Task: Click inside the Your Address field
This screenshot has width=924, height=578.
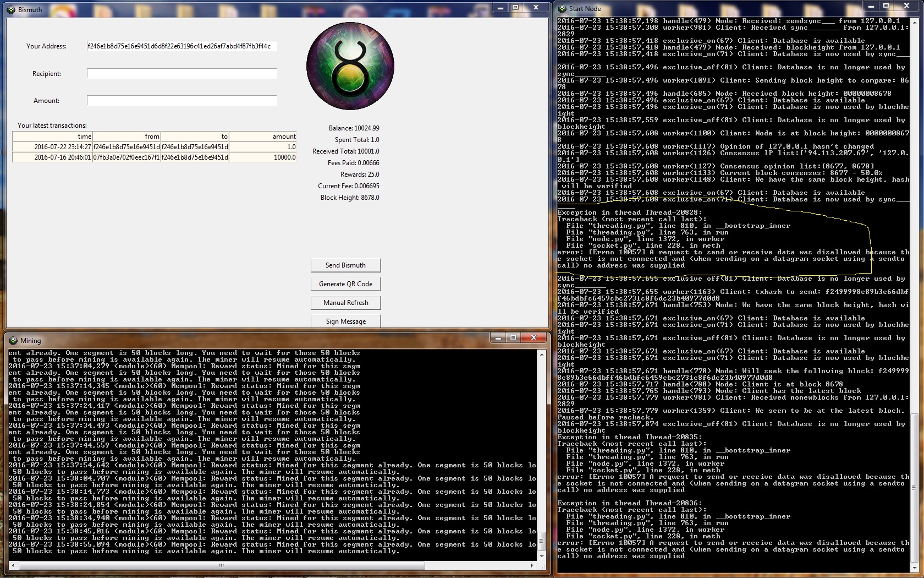Action: point(182,46)
